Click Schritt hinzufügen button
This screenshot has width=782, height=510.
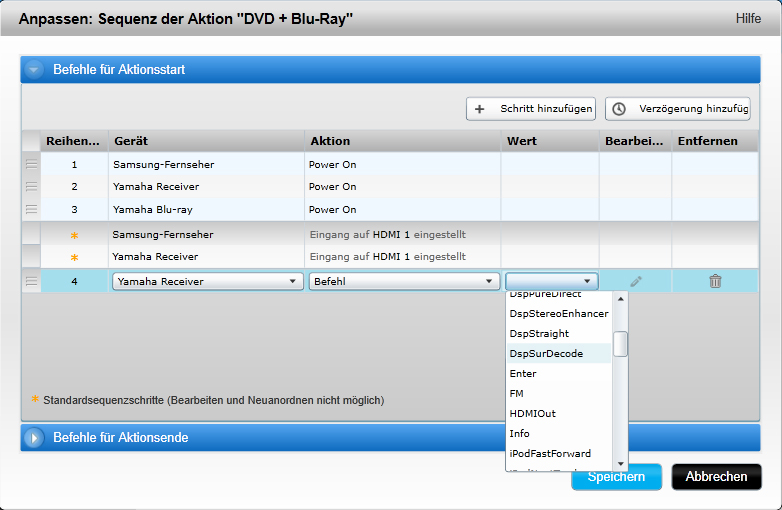pos(531,109)
